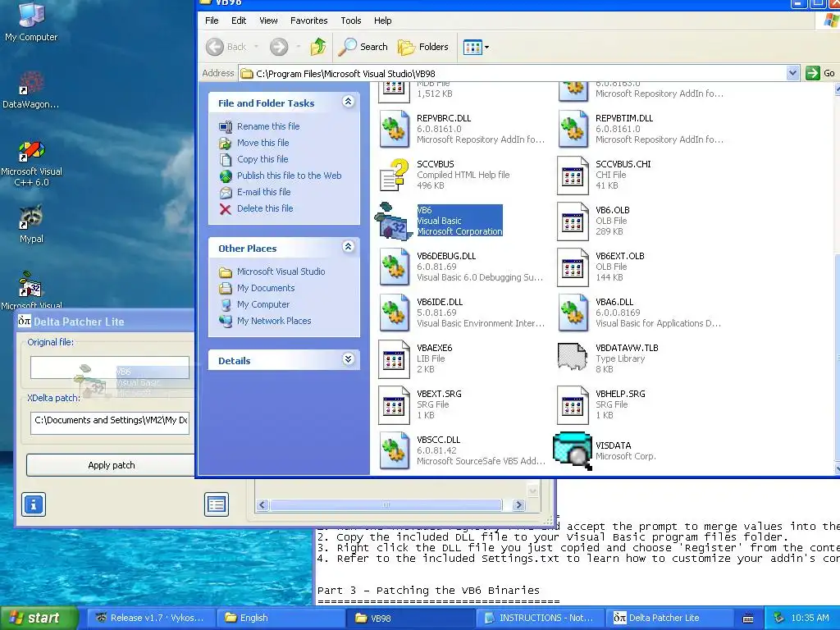Click Delete this file

click(x=265, y=208)
